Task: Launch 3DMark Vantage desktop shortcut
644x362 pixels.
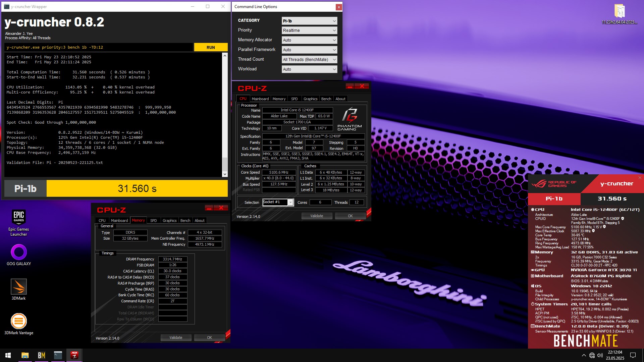Action: [x=19, y=324]
